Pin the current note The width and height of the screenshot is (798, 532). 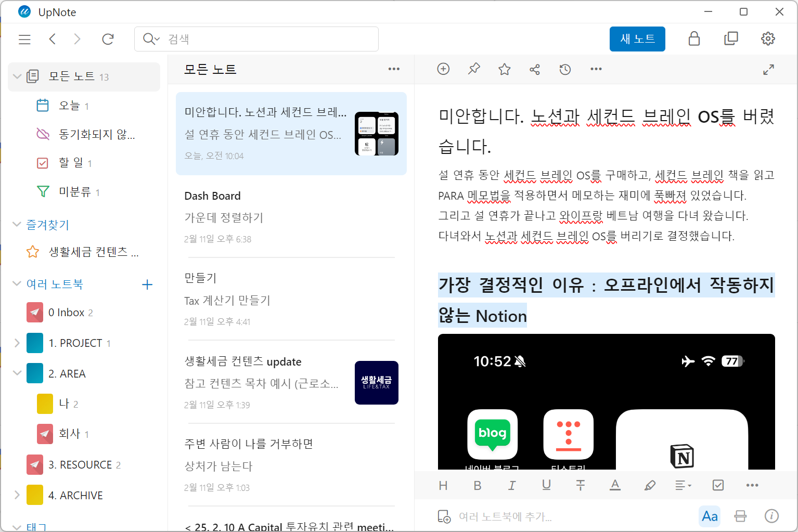pos(474,69)
